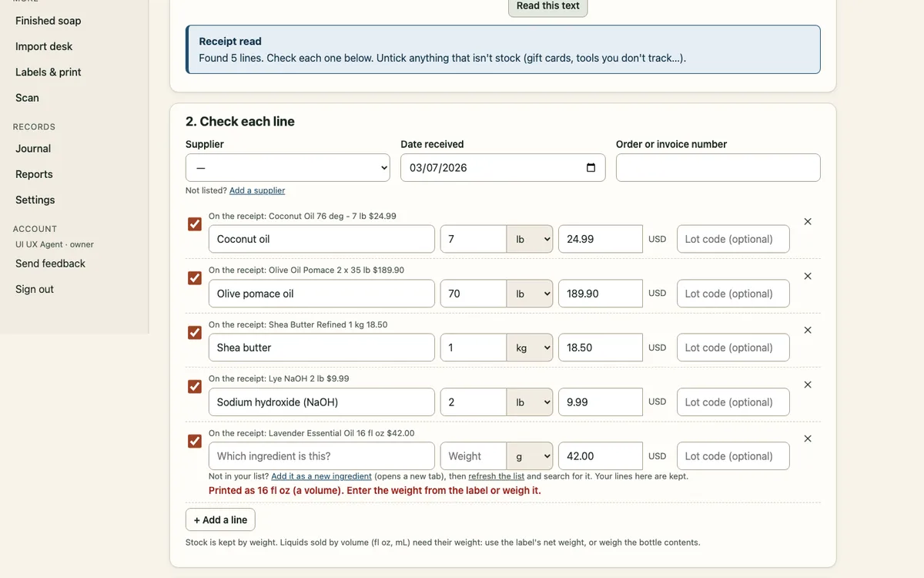
Task: Remove the Olive pomace oil line
Action: point(808,276)
